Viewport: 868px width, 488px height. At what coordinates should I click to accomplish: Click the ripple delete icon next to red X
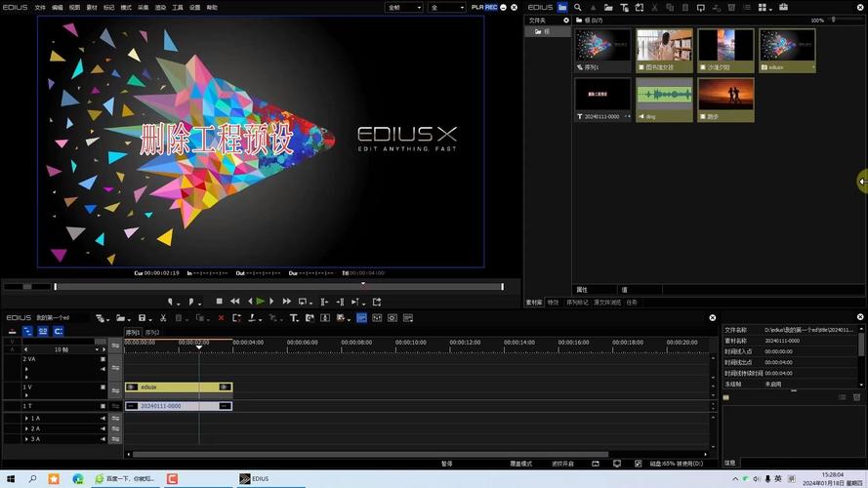tap(236, 318)
